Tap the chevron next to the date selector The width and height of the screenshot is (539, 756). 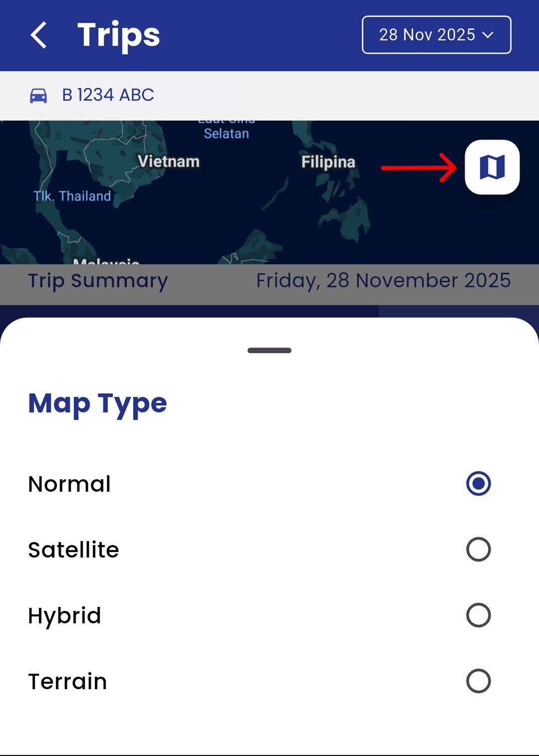pyautogui.click(x=488, y=35)
